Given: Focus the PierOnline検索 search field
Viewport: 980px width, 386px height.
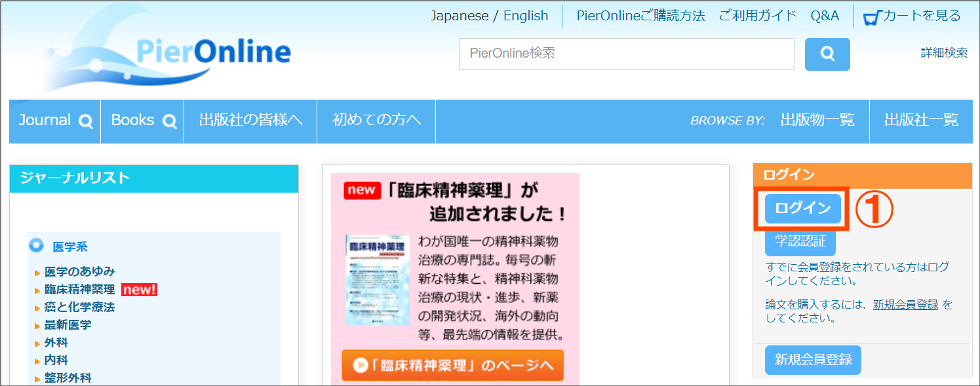Looking at the screenshot, I should 626,54.
